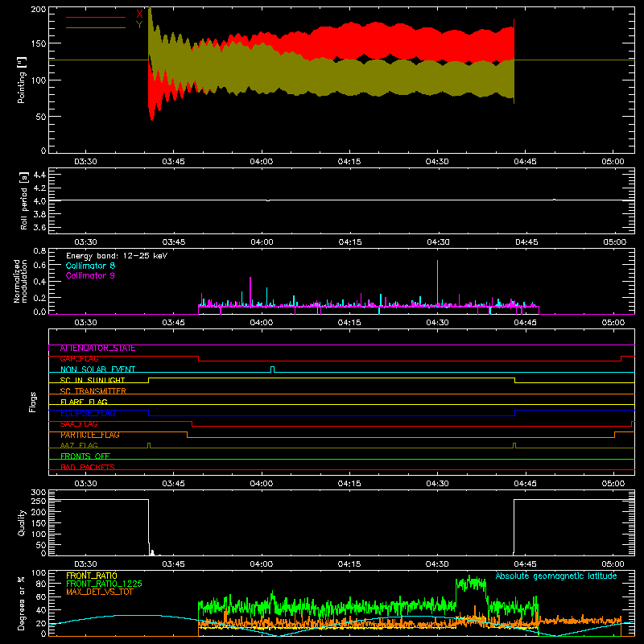The image size is (644, 644).
Task: Click the 'Degrees or %' axis title
Action: click(22, 604)
